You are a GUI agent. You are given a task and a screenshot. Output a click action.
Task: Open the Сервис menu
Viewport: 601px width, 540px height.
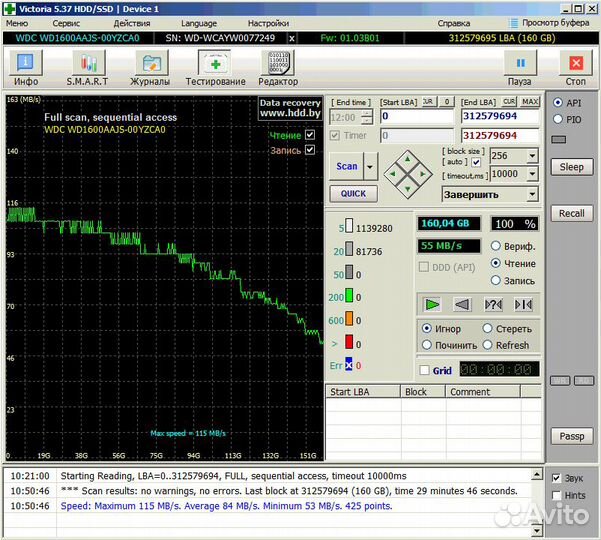(x=67, y=22)
